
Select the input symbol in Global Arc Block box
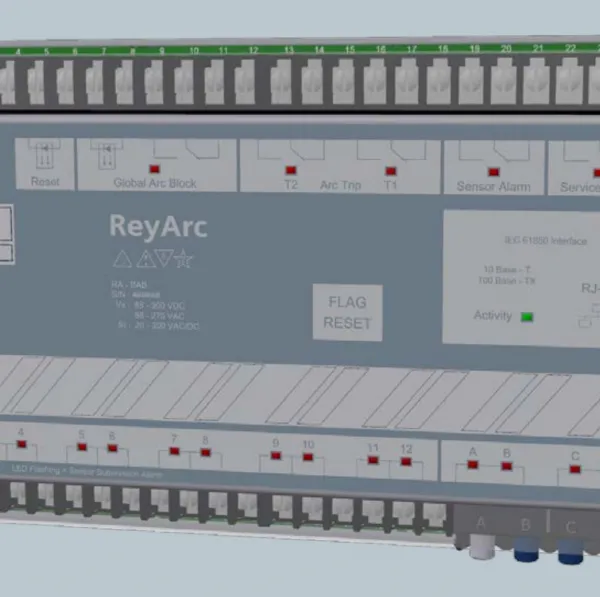coord(107,155)
